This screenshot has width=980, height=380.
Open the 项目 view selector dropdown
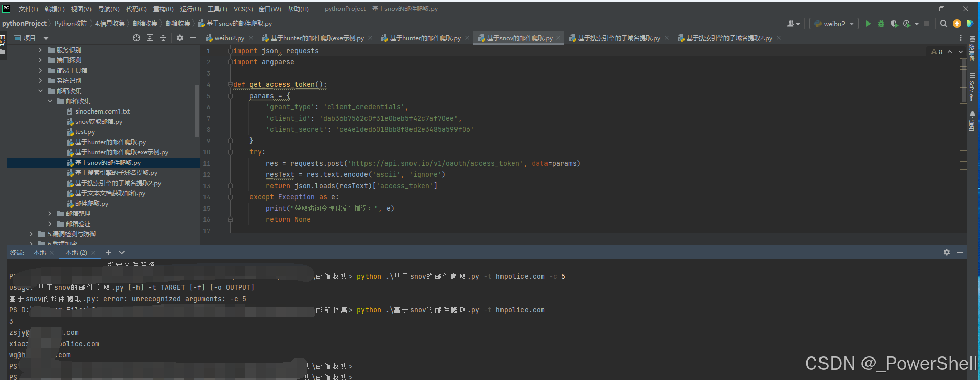45,38
